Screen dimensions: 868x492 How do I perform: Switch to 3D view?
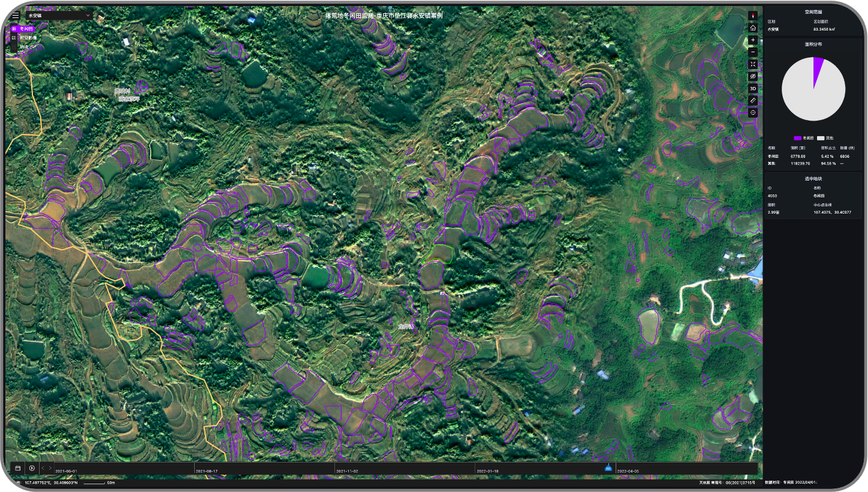pos(753,89)
